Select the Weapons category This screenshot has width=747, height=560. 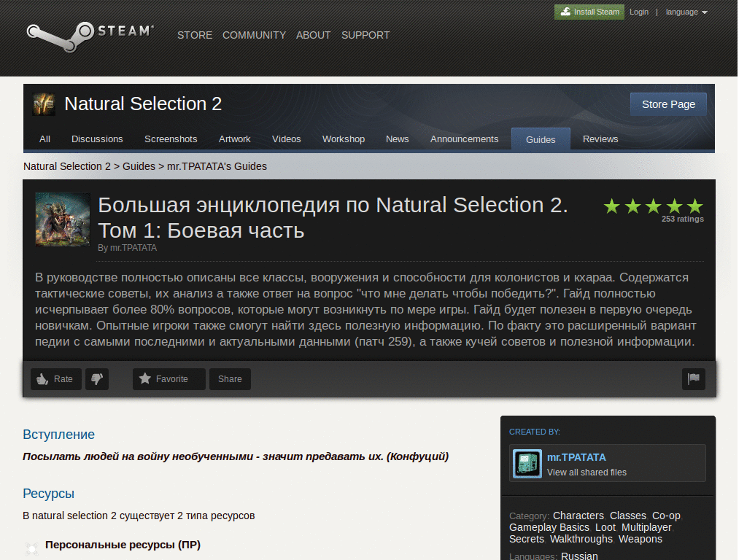tap(640, 539)
